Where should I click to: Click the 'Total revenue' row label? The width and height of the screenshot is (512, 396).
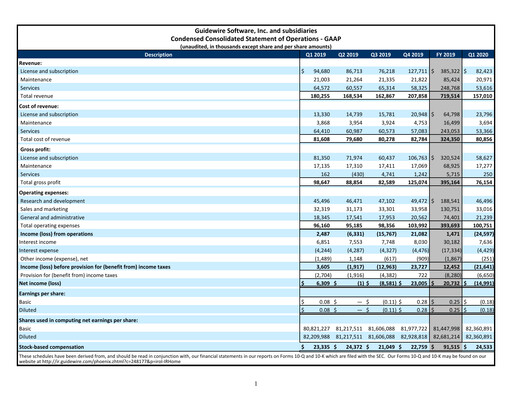37,96
